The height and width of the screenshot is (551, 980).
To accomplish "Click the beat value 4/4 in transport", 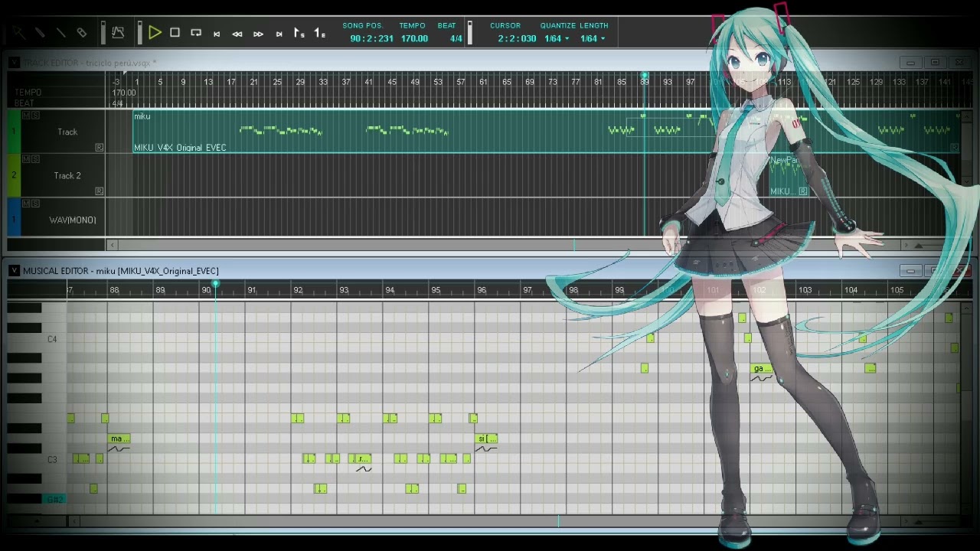I will click(456, 38).
